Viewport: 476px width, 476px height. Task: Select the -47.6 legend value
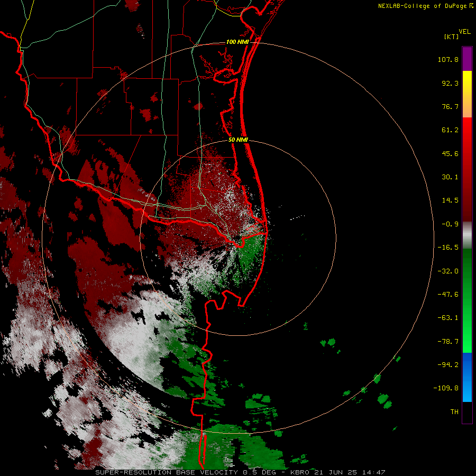pyautogui.click(x=448, y=295)
